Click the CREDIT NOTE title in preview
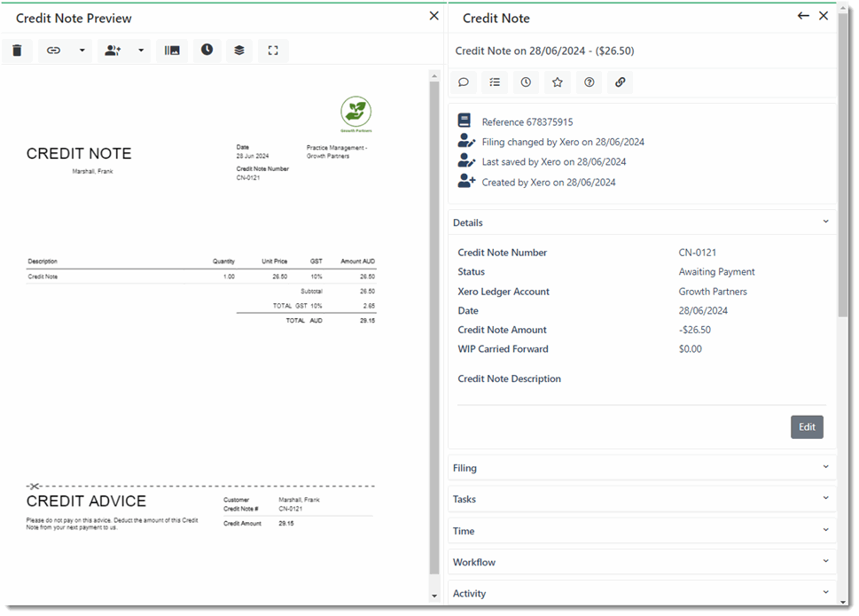 click(x=79, y=154)
